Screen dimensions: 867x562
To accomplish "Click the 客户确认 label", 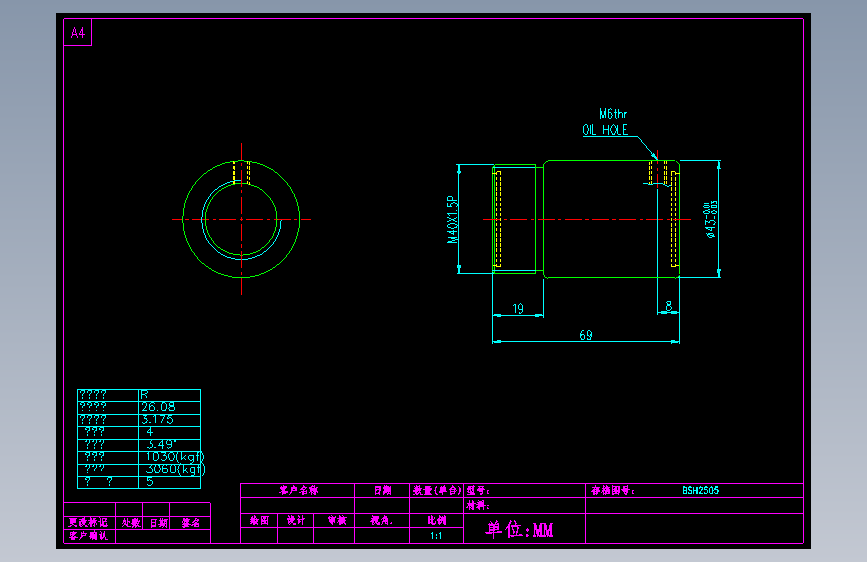I will (x=88, y=536).
